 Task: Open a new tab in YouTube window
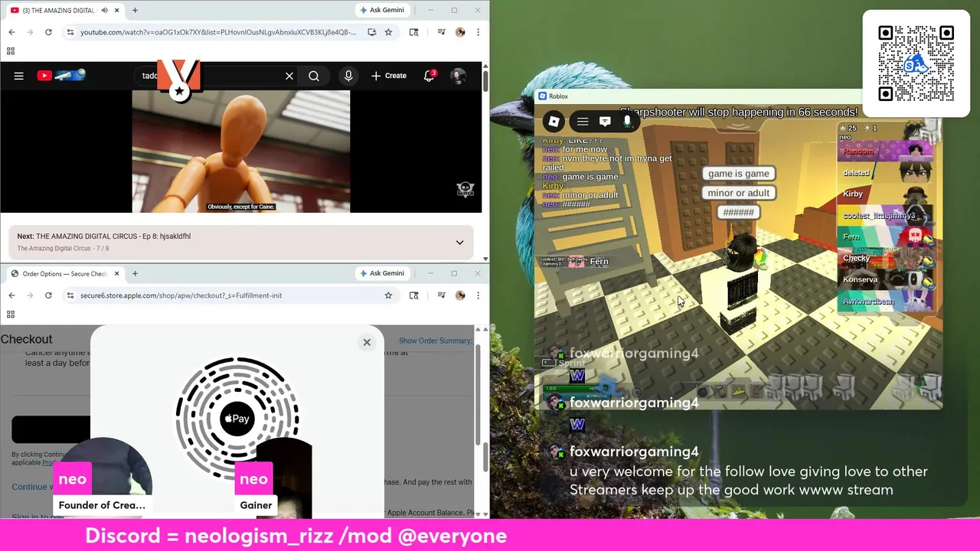click(135, 11)
